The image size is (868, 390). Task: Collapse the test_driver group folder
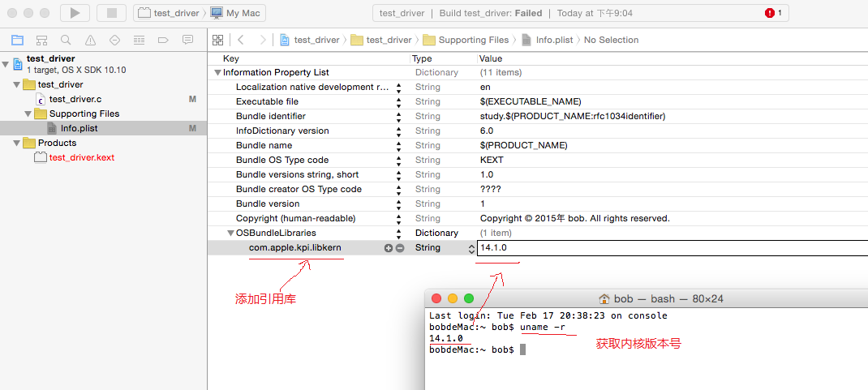click(16, 84)
